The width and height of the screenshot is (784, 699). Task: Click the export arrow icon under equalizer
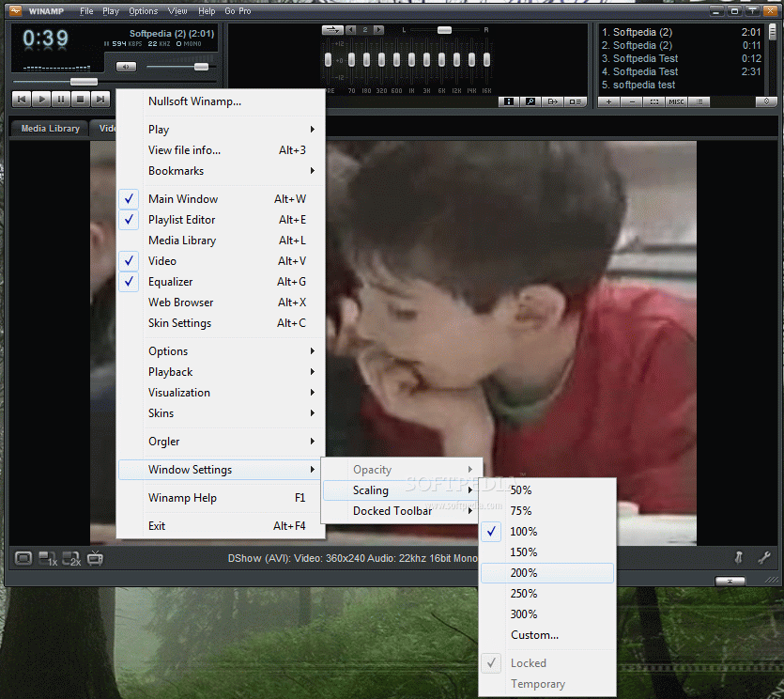pyautogui.click(x=552, y=101)
